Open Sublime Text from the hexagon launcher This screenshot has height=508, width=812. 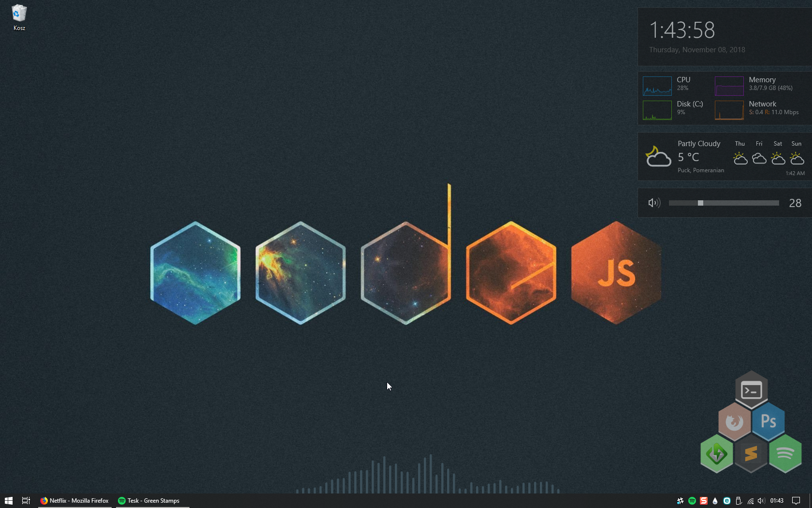[751, 454]
